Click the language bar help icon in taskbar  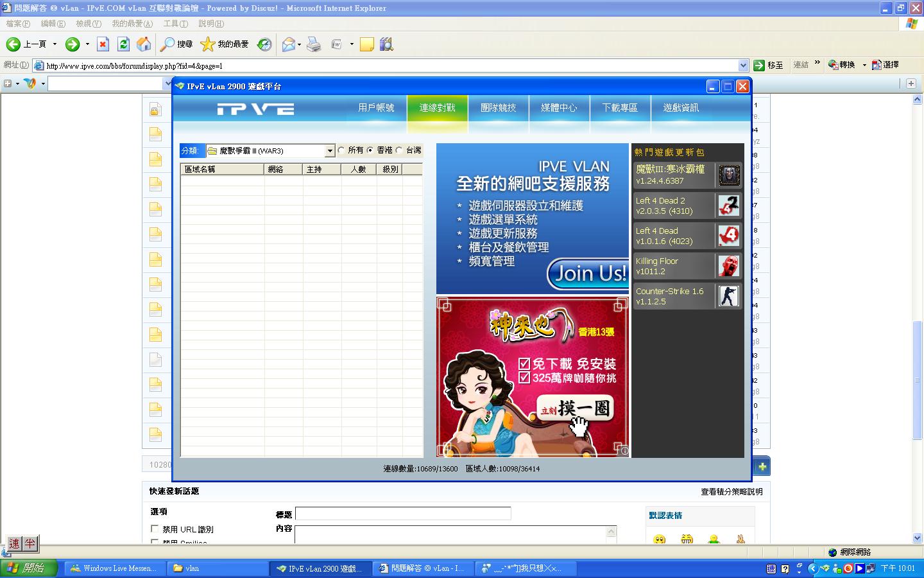[x=785, y=568]
